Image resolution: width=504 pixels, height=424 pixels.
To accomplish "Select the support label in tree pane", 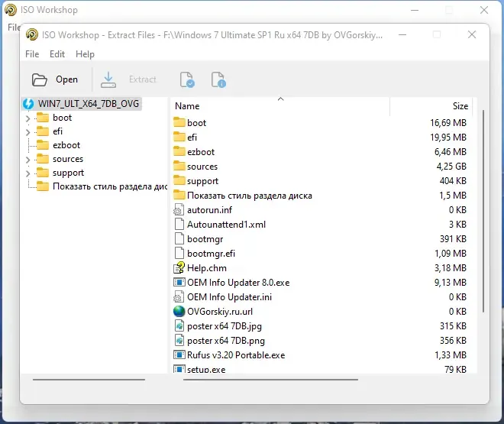I will click(x=68, y=173).
